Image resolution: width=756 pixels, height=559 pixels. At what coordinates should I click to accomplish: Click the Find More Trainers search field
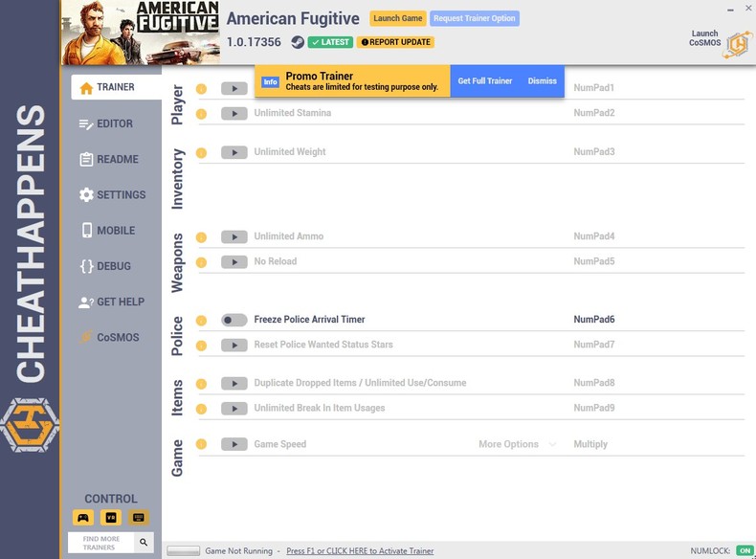point(101,543)
